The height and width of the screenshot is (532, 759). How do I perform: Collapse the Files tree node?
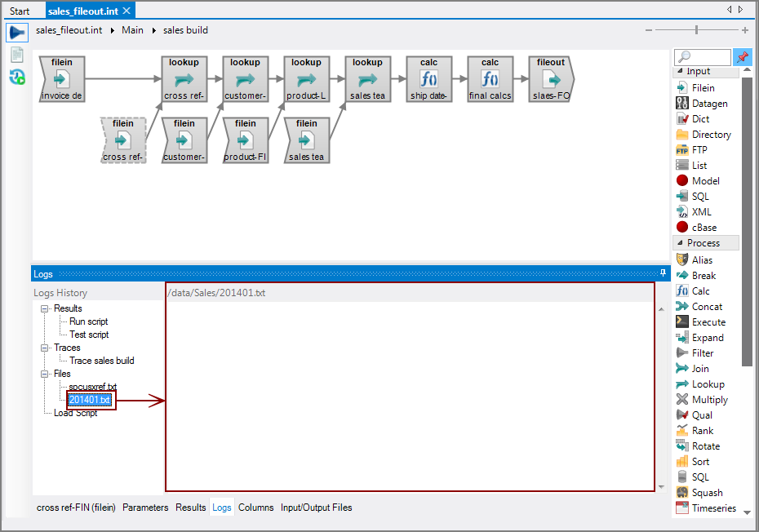(46, 374)
